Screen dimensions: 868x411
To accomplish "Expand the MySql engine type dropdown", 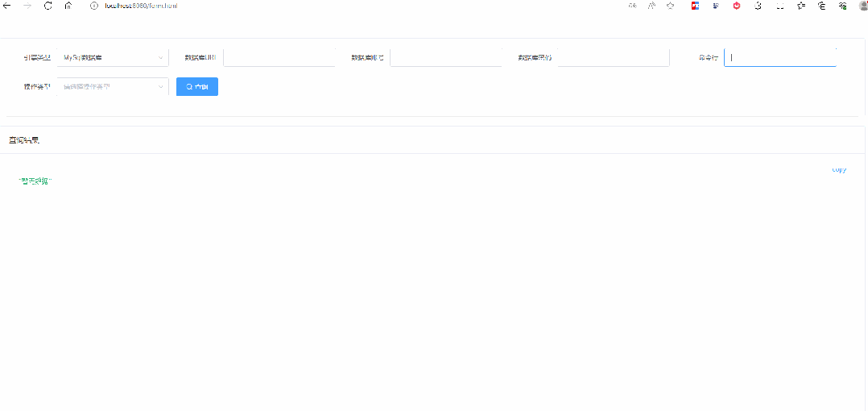I will coord(113,57).
